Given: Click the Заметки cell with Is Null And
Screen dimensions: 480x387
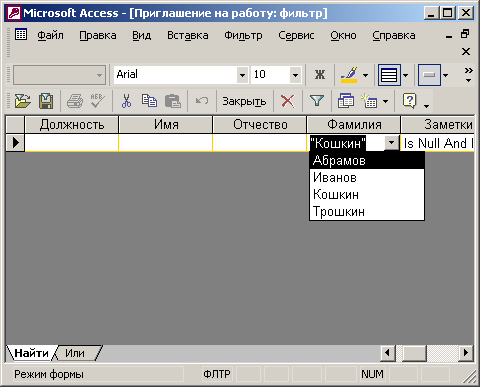Looking at the screenshot, I should 438,143.
